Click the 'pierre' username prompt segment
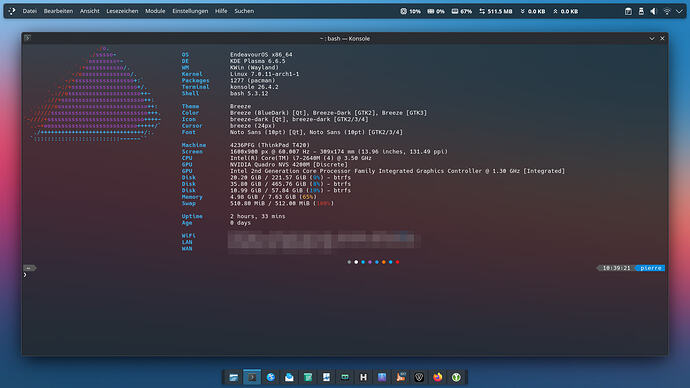690x388 pixels. [650, 268]
